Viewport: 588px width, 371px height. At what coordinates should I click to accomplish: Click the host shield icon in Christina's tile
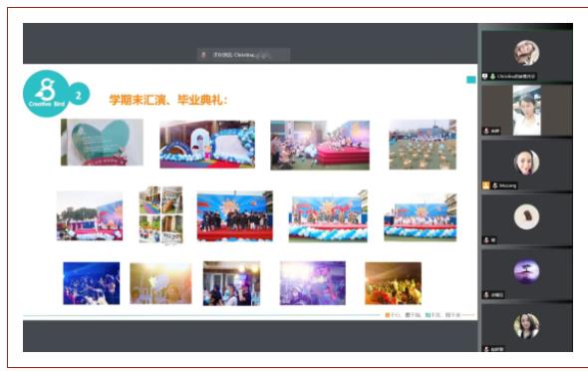485,76
